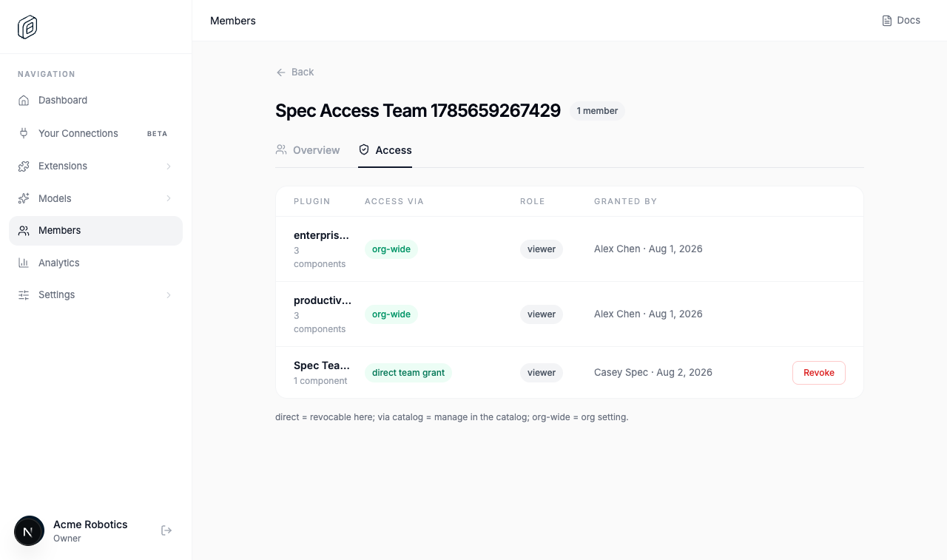947x560 pixels.
Task: Click the Dashboard home icon
Action: tap(24, 101)
